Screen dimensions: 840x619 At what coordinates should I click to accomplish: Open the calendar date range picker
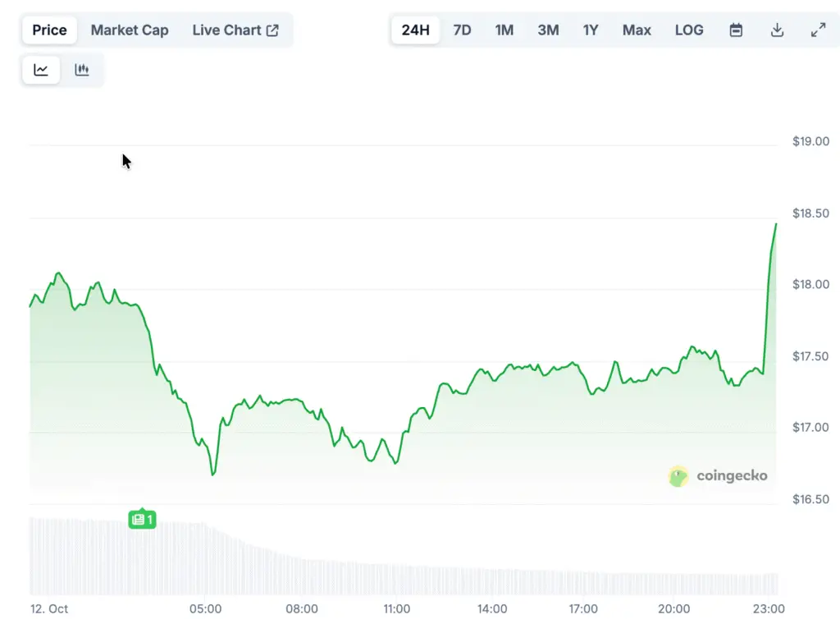click(736, 30)
